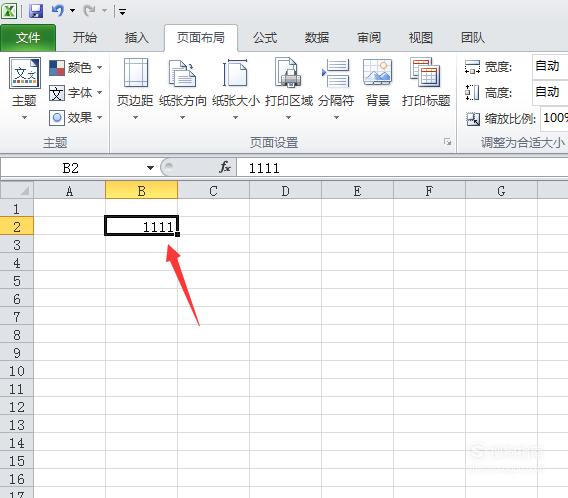Viewport: 568px width, 498px height.
Task: Click the Undo arrow icon
Action: pyautogui.click(x=58, y=11)
